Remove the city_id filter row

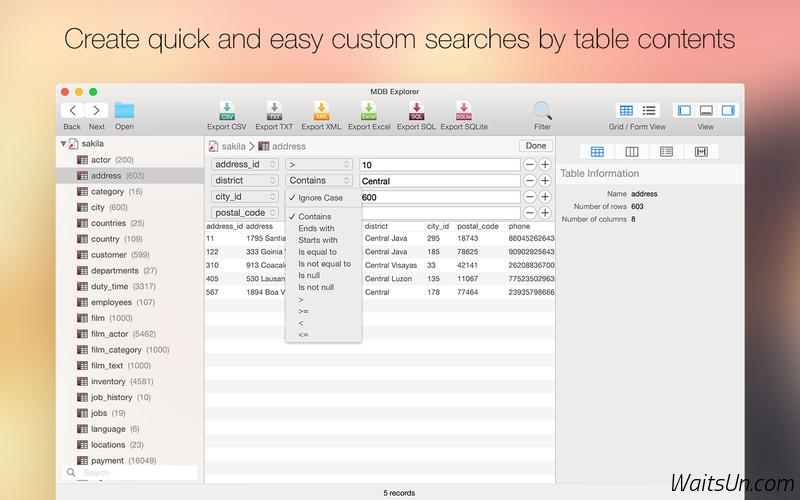click(x=530, y=196)
